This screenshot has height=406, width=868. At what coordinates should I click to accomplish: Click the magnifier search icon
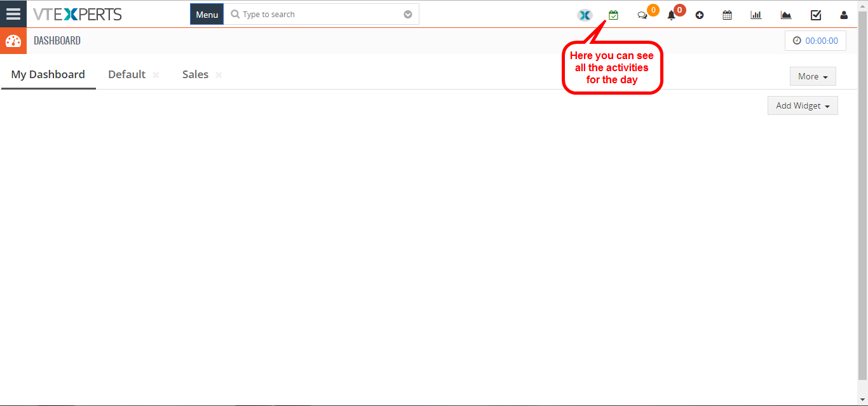235,14
